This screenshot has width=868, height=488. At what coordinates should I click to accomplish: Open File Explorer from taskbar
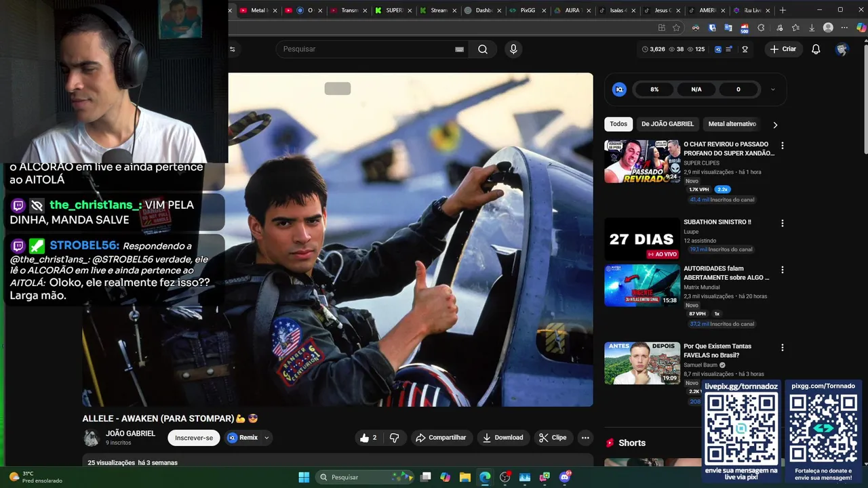[465, 477]
